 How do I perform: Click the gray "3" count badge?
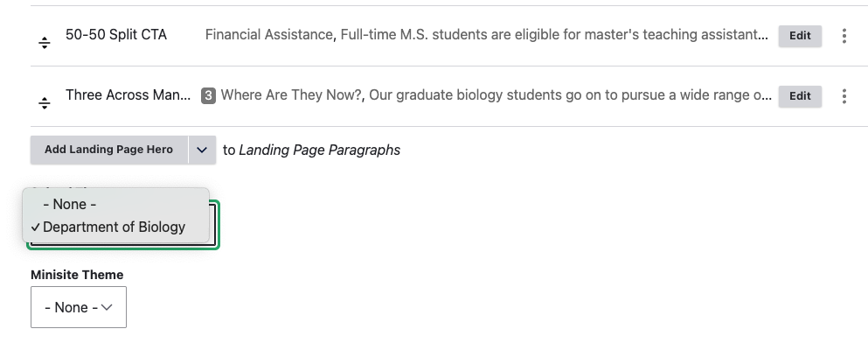pyautogui.click(x=208, y=95)
